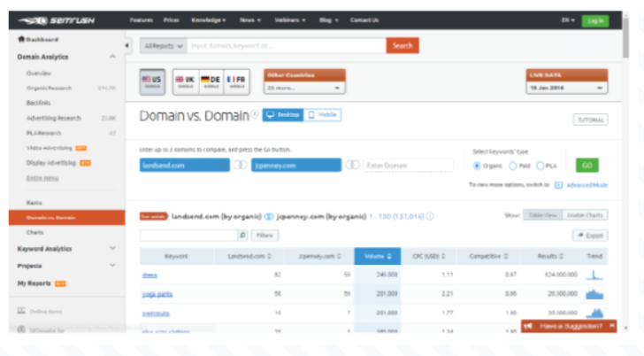This screenshot has width=644, height=356.
Task: Select the US flag database
Action: [x=152, y=81]
